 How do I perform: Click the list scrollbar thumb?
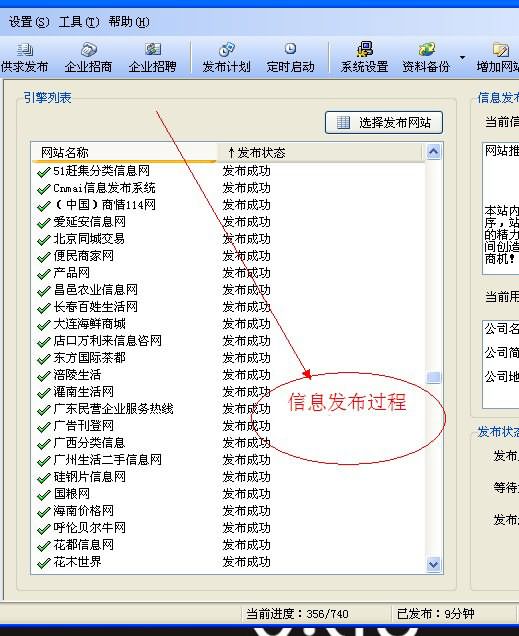[x=433, y=378]
